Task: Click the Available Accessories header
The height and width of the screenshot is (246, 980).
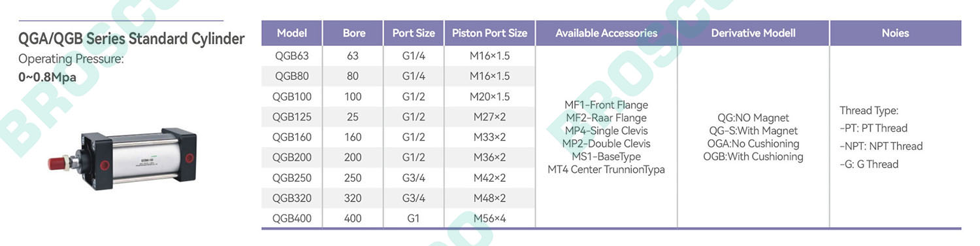Action: tap(606, 33)
